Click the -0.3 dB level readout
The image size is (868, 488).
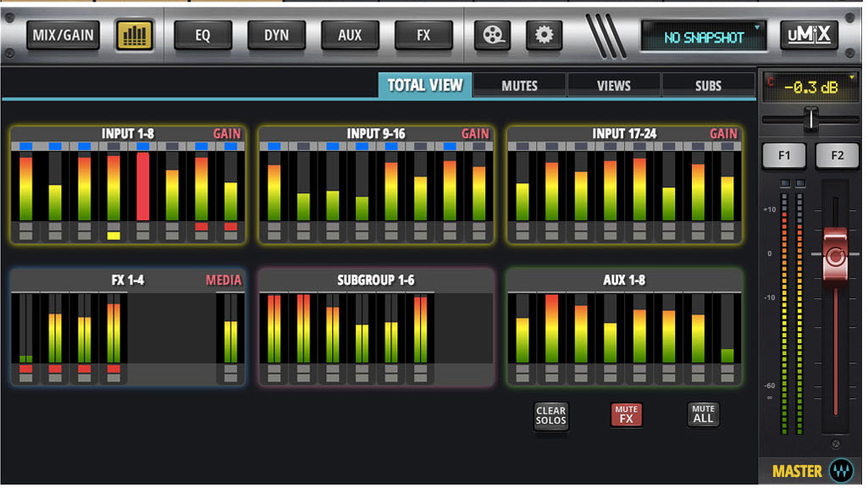(810, 87)
